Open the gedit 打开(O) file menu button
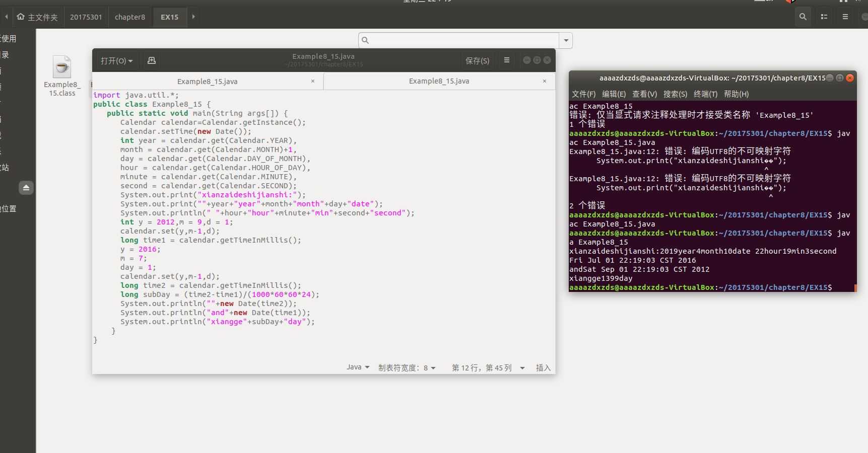This screenshot has height=453, width=868. [116, 60]
